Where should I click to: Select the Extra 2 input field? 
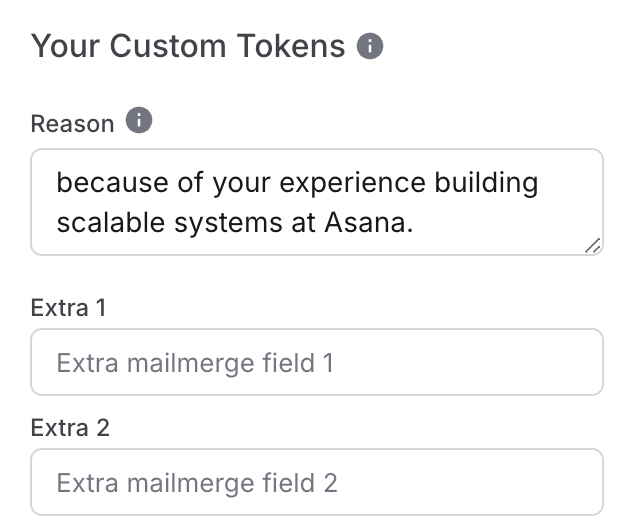pyautogui.click(x=317, y=482)
